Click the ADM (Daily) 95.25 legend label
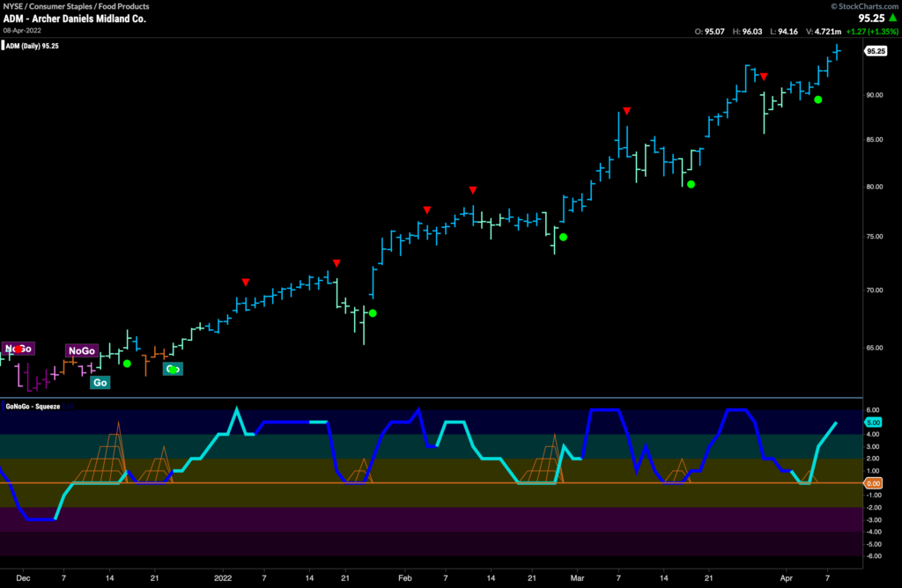This screenshot has height=588, width=902. [32, 46]
